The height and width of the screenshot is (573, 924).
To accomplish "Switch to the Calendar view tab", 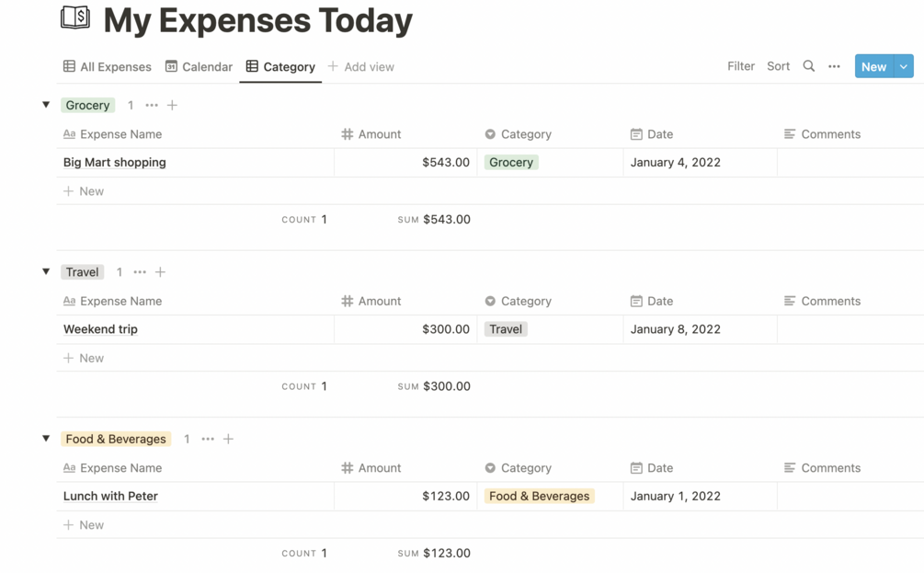I will pyautogui.click(x=199, y=66).
